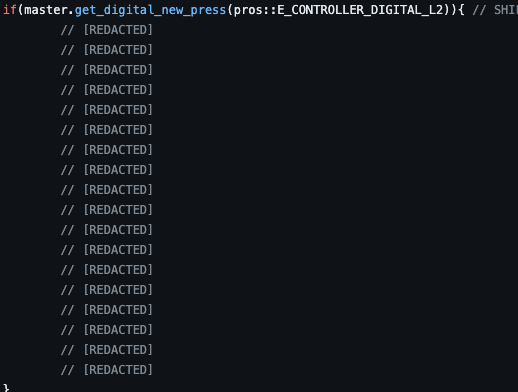Click the double slash of the first [REDACTED] comment
Viewport: 518px width, 392px height.
(x=68, y=30)
